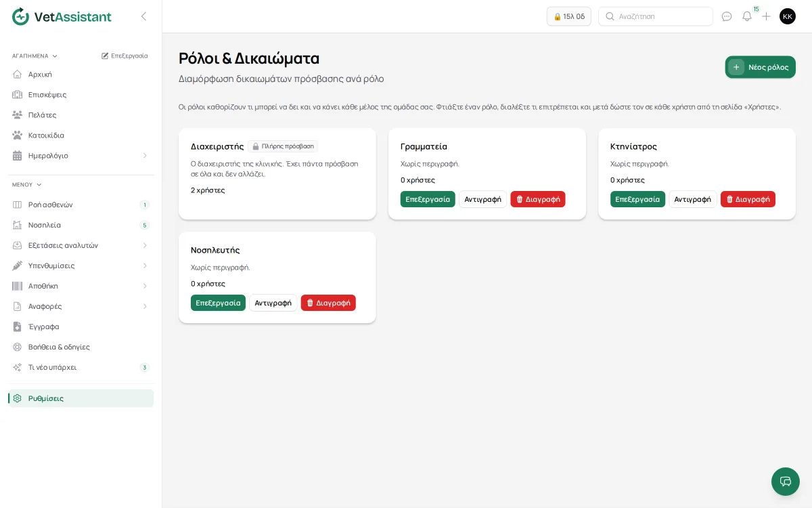Edit the Κτηνίατρος role
The height and width of the screenshot is (508, 812).
[x=637, y=199]
